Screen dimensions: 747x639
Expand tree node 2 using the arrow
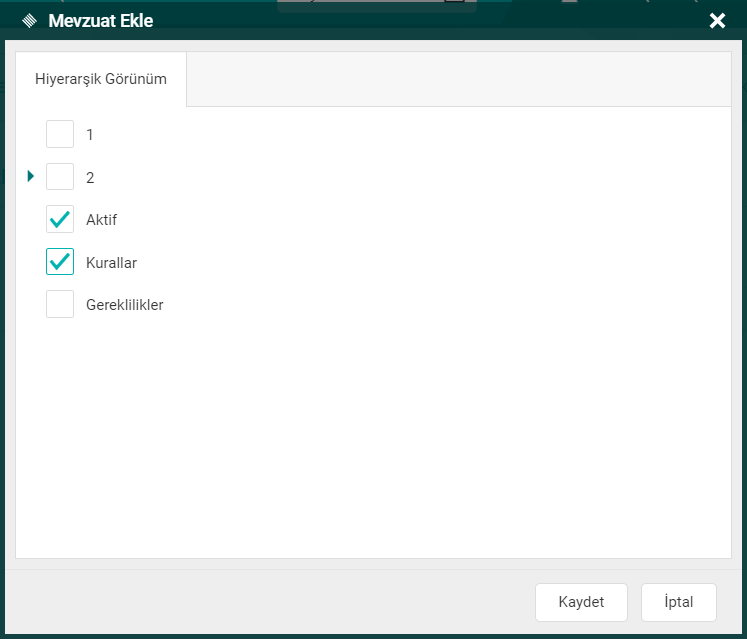pyautogui.click(x=31, y=177)
